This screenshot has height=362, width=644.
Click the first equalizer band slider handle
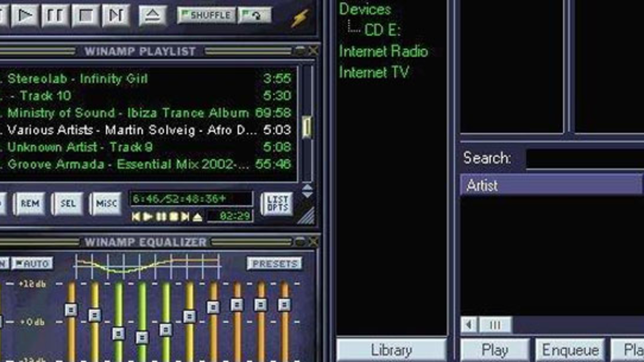coord(71,310)
